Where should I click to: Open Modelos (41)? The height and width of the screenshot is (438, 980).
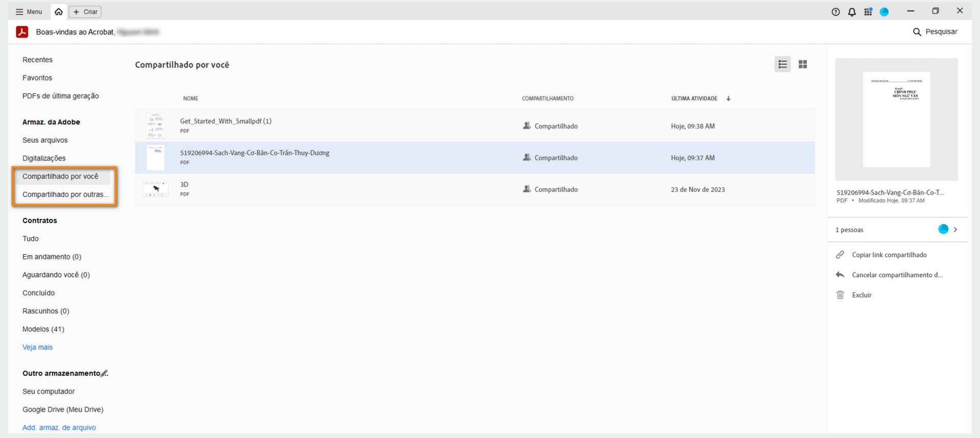(x=43, y=329)
